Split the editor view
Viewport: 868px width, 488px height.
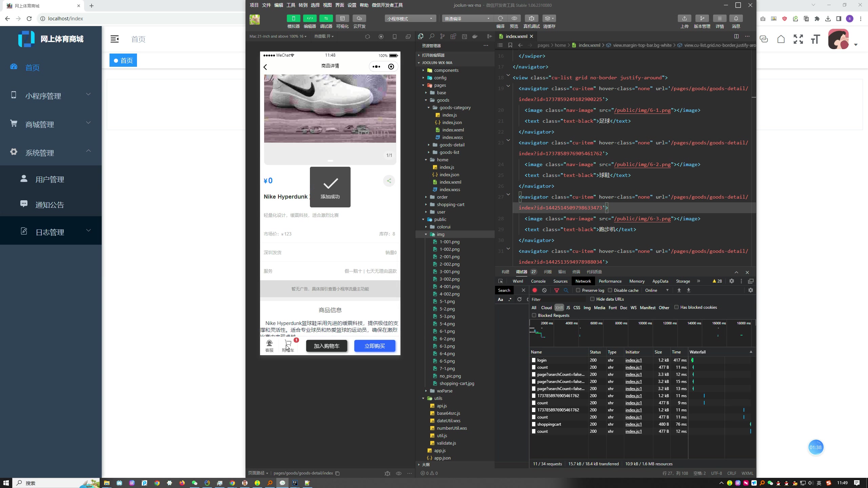(x=736, y=36)
